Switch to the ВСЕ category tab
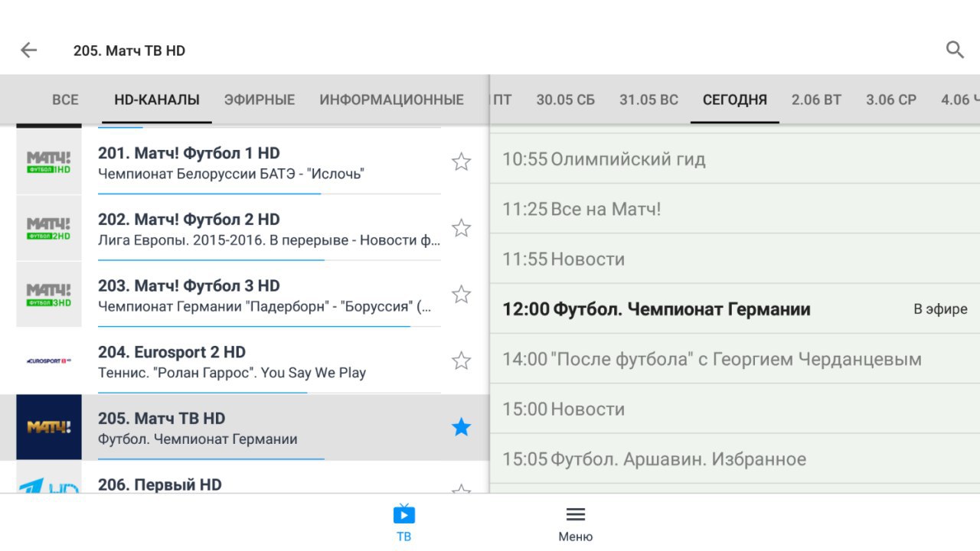The height and width of the screenshot is (551, 980). [65, 99]
